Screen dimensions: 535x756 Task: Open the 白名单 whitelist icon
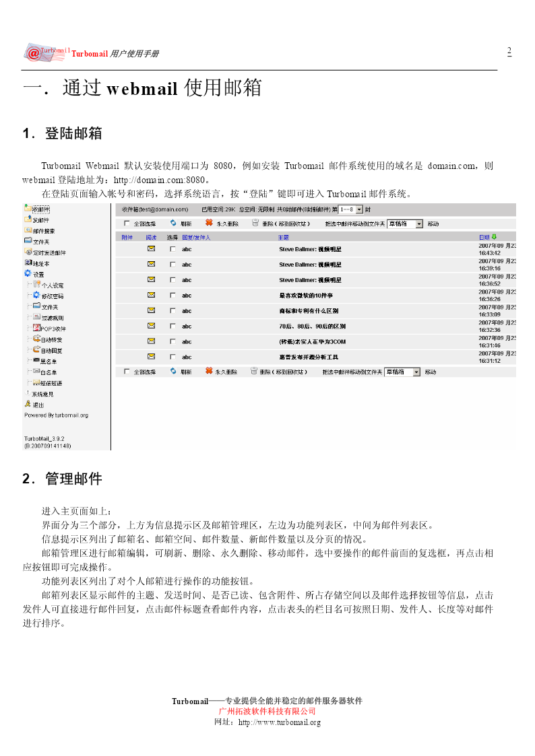click(x=36, y=371)
